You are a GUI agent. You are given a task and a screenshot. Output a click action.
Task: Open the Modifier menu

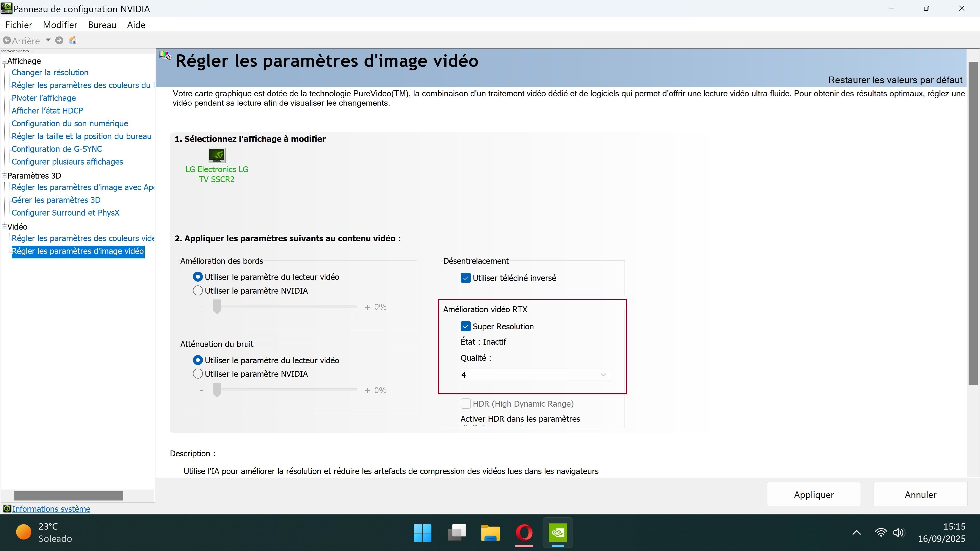pyautogui.click(x=60, y=25)
